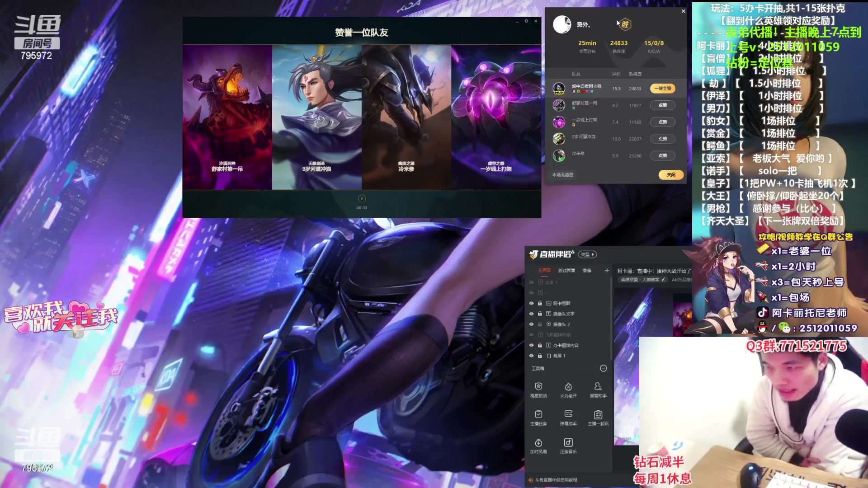
Task: Expand the 类型 dropdown beside 直播伴侣
Action: point(587,254)
